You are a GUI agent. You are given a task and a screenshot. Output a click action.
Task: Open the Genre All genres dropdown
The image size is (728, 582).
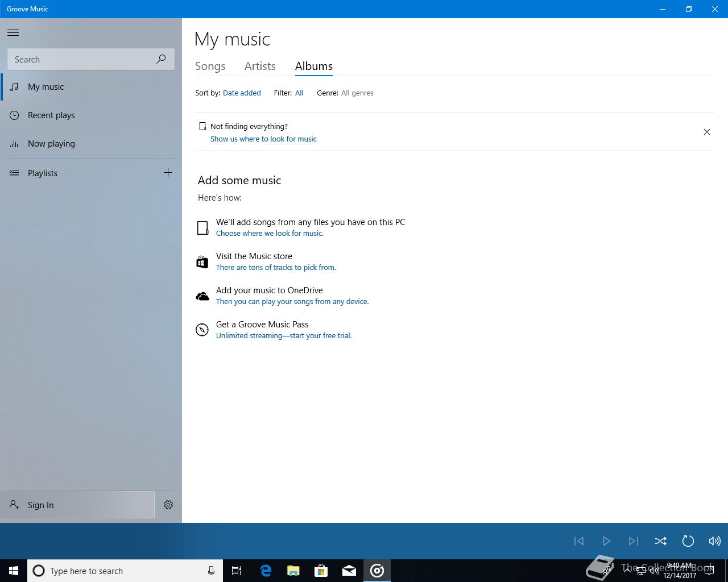click(x=357, y=93)
